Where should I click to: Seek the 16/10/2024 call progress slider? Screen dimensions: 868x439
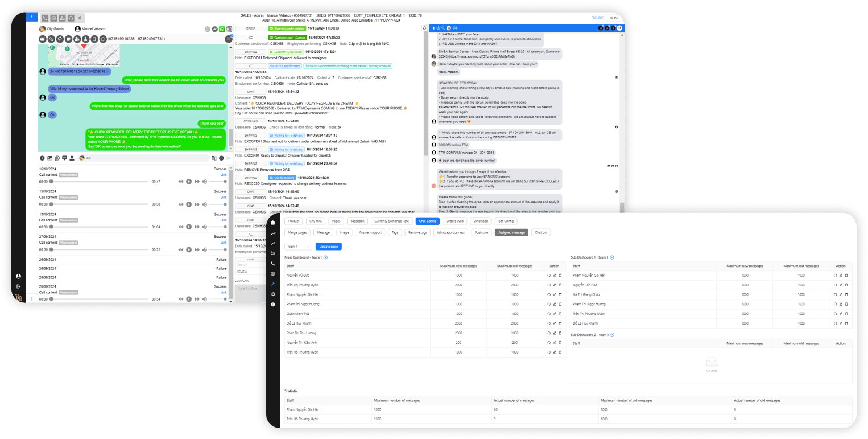[100, 181]
